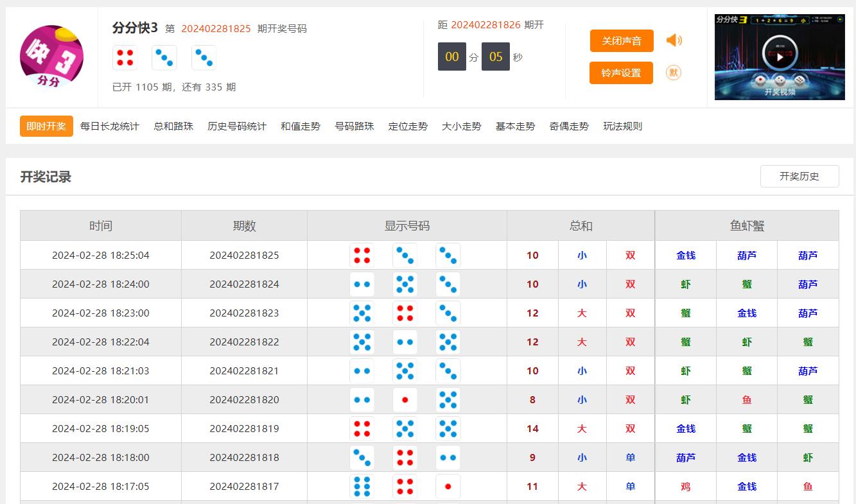
Task: Click the 鱼虾蟹 column header
Action: (747, 225)
